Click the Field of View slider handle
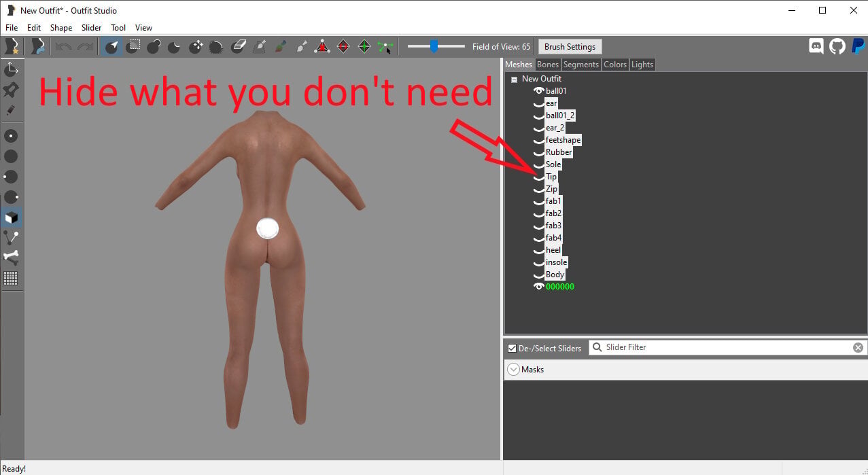This screenshot has height=475, width=868. 434,46
